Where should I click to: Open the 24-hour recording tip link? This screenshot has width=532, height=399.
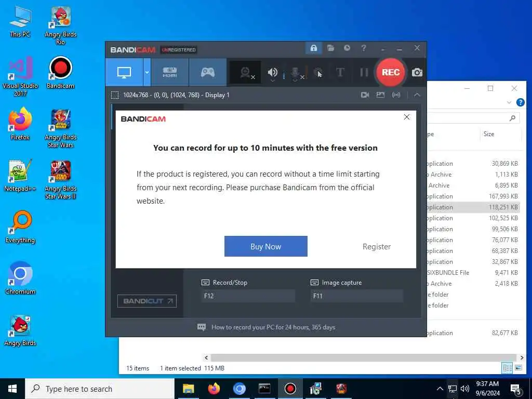pos(273,327)
